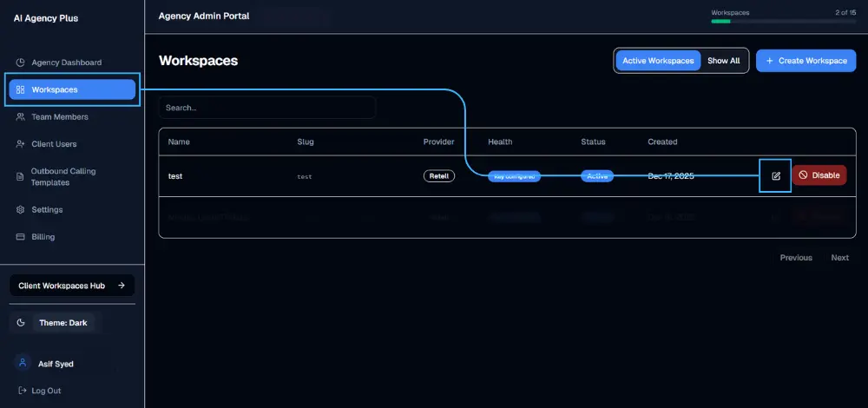This screenshot has width=868, height=408.
Task: Click the Status column header
Action: (593, 141)
